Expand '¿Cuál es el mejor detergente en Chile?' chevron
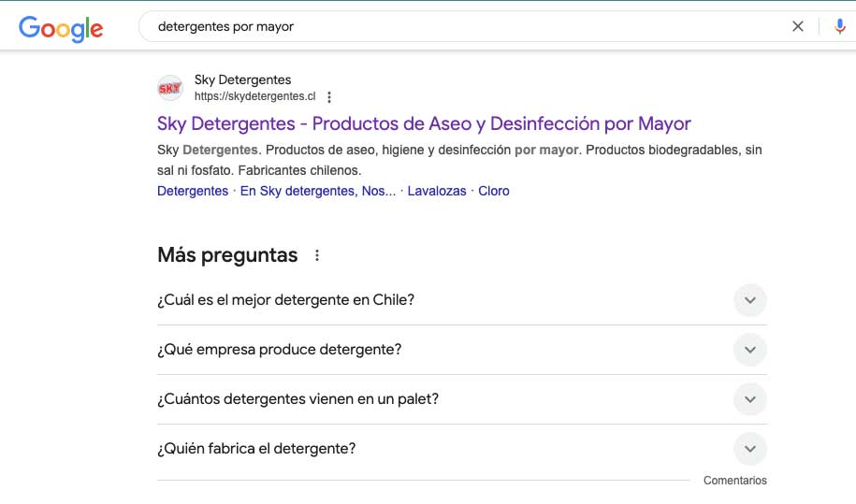The width and height of the screenshot is (856, 504). [750, 300]
